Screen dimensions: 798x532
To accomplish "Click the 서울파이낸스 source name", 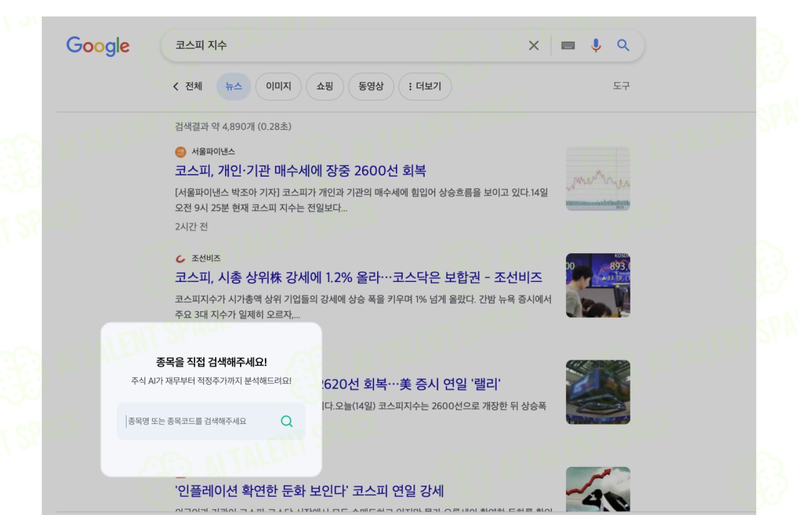I will (x=213, y=152).
